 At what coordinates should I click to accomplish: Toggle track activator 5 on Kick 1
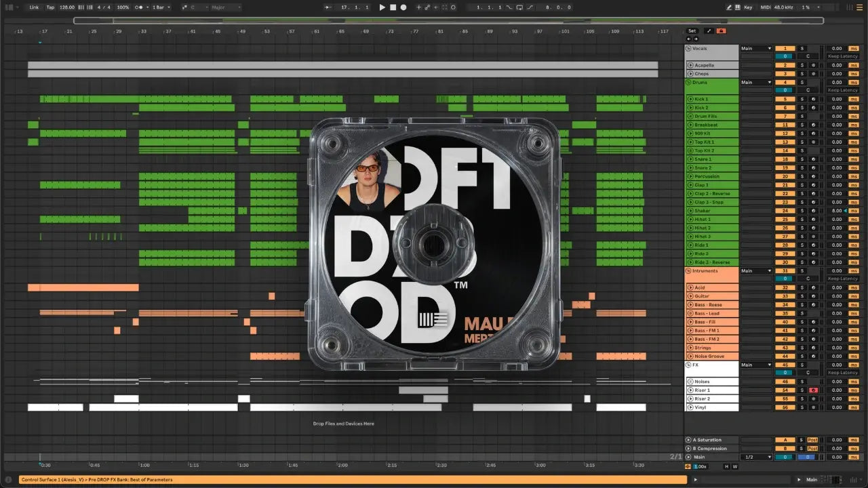[x=785, y=99]
